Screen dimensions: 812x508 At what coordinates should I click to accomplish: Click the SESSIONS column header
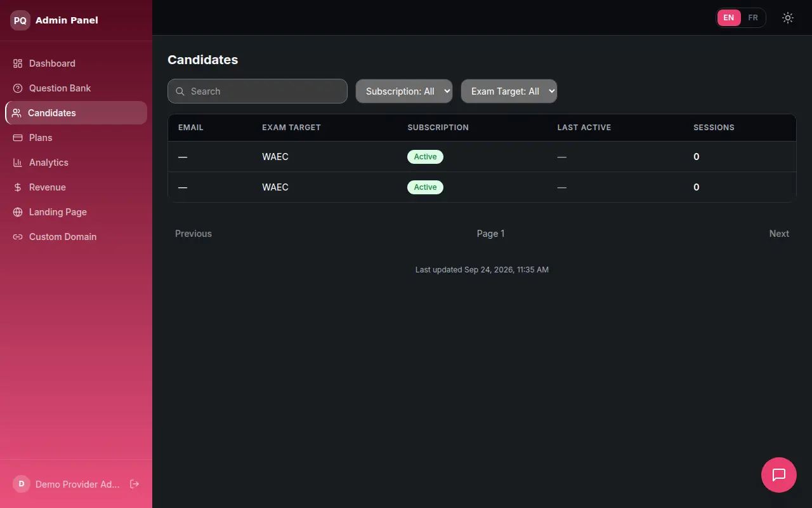(x=714, y=128)
